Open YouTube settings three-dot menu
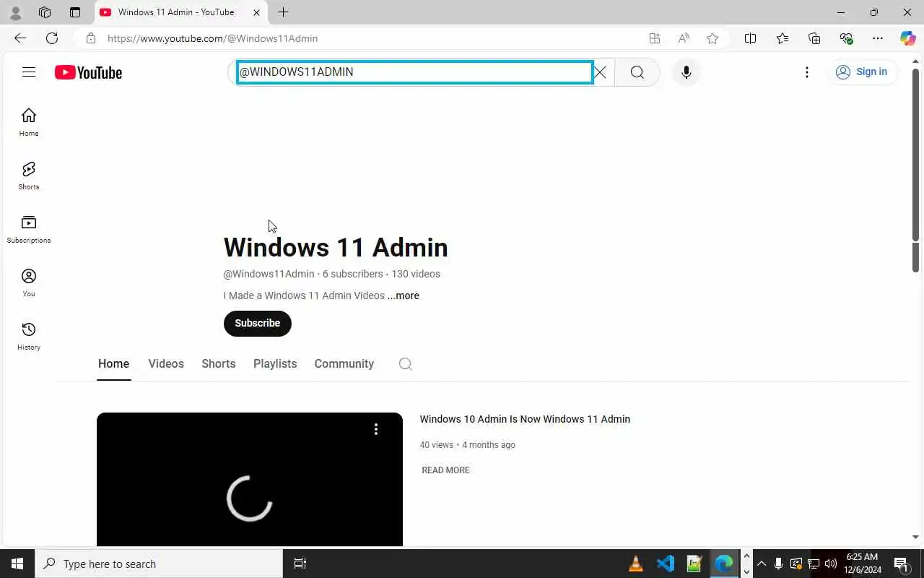Screen dimensions: 924x578 (807, 72)
